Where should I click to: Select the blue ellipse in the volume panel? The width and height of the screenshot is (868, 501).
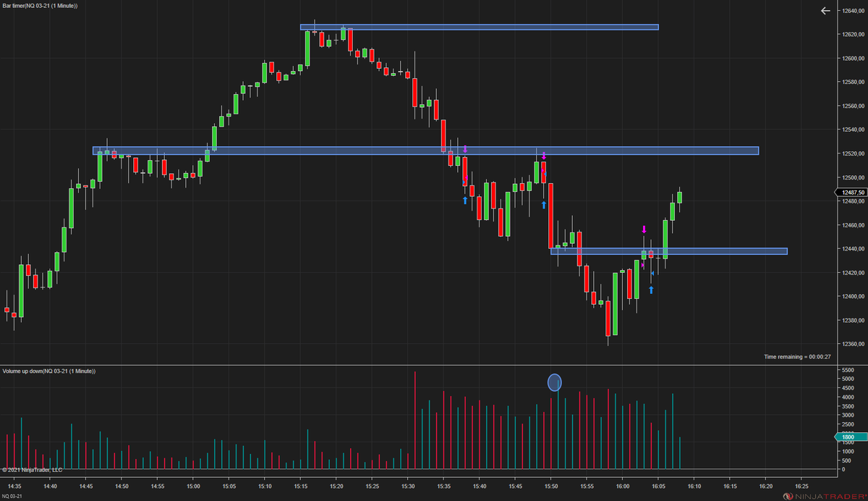[554, 382]
